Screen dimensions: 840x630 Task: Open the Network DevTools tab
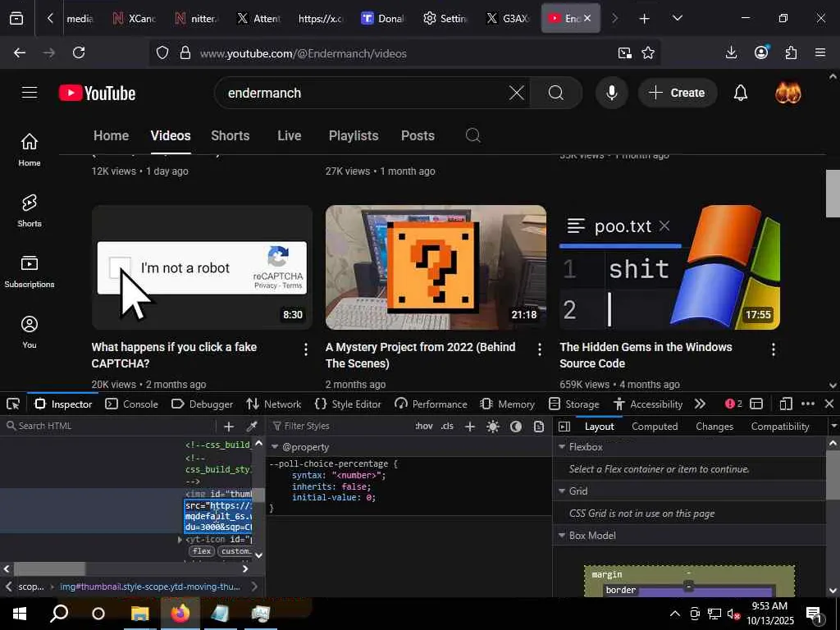point(274,404)
